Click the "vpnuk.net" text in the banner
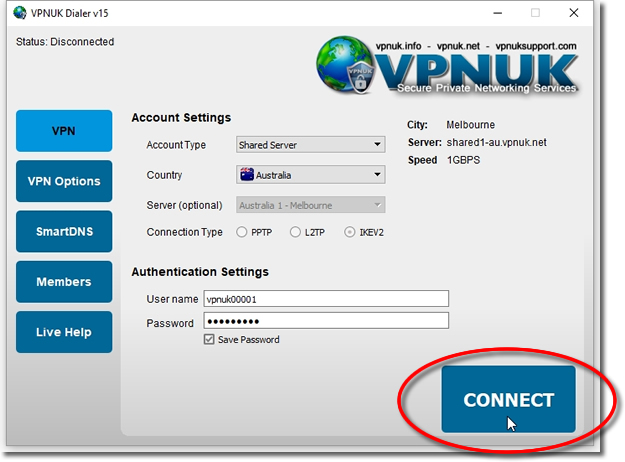625x462 pixels. (x=458, y=46)
